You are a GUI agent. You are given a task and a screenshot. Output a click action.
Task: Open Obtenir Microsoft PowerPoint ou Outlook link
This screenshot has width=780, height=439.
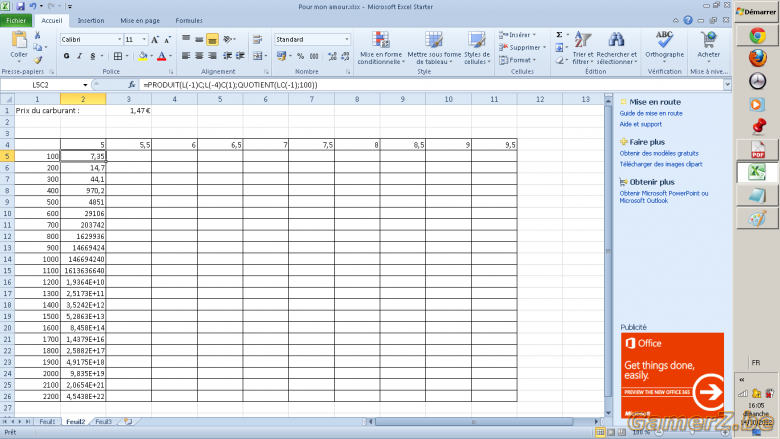664,197
